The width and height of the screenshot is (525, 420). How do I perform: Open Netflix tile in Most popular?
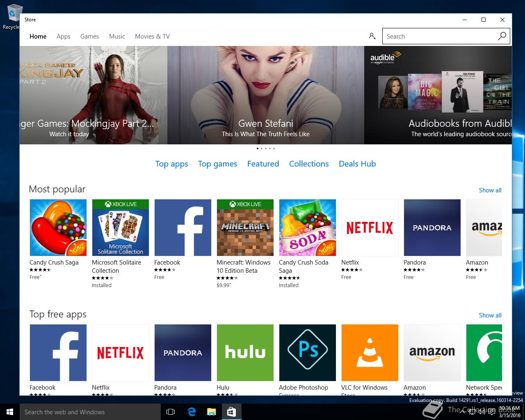coord(370,228)
